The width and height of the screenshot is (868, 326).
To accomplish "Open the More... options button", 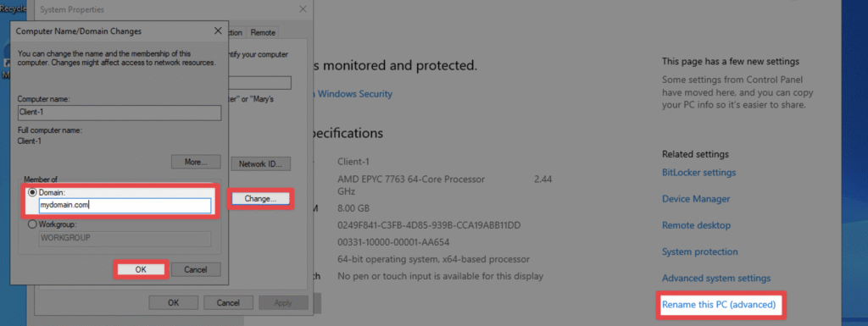I will [x=196, y=163].
